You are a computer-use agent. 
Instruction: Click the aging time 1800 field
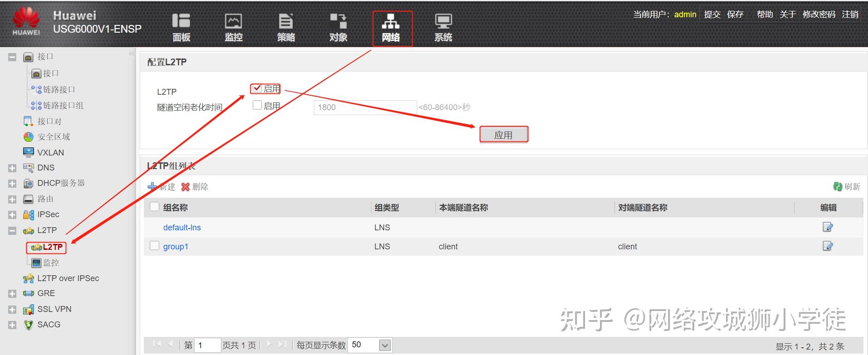tap(365, 107)
